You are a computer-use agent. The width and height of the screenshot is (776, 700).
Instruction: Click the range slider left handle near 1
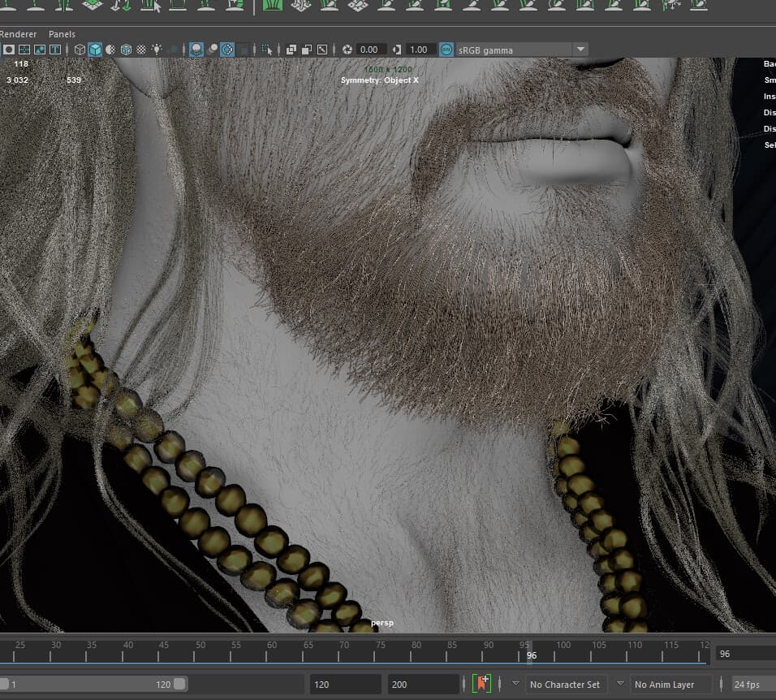tap(4, 684)
